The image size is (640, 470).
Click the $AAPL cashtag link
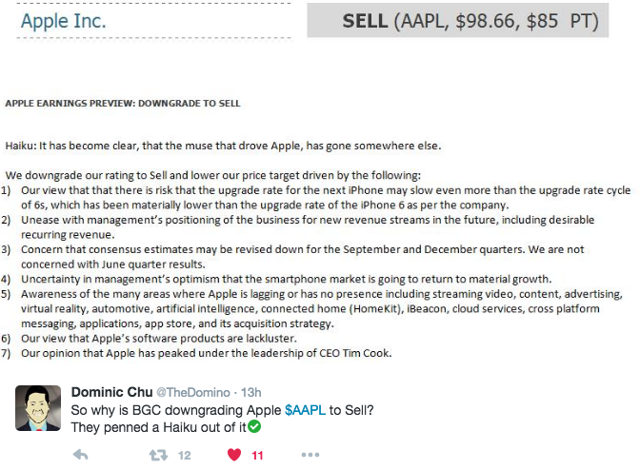tap(305, 410)
